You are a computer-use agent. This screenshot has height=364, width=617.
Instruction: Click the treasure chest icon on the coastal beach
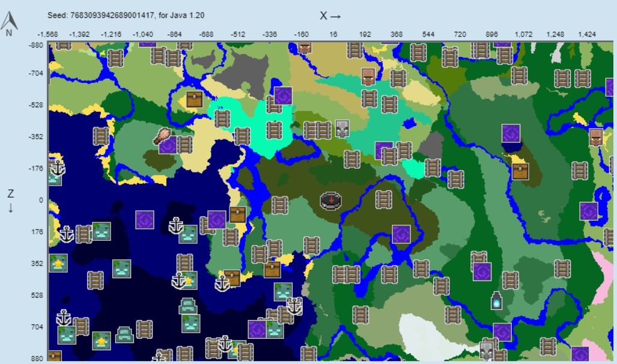click(x=273, y=268)
